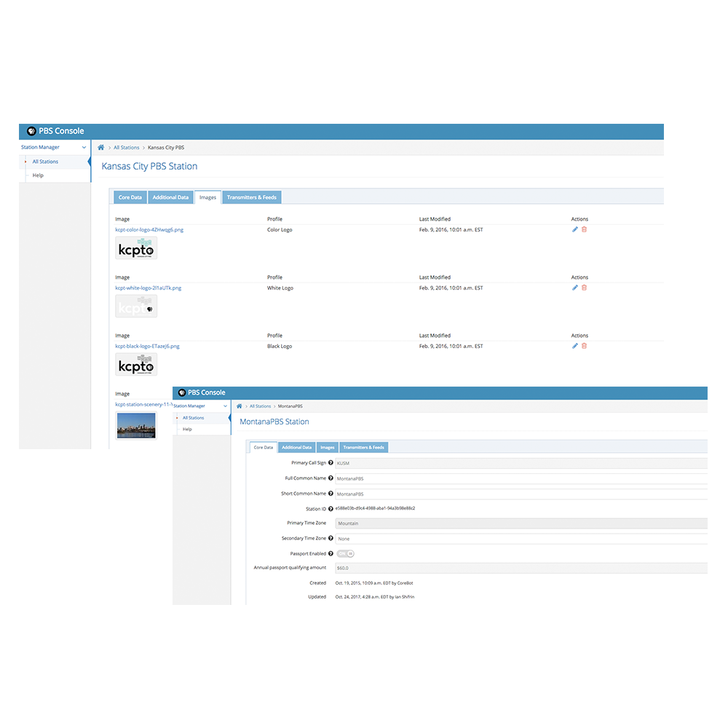Screen dimensions: 728x728
Task: Click All Stations breadcrumb in Kansas City window
Action: (126, 148)
